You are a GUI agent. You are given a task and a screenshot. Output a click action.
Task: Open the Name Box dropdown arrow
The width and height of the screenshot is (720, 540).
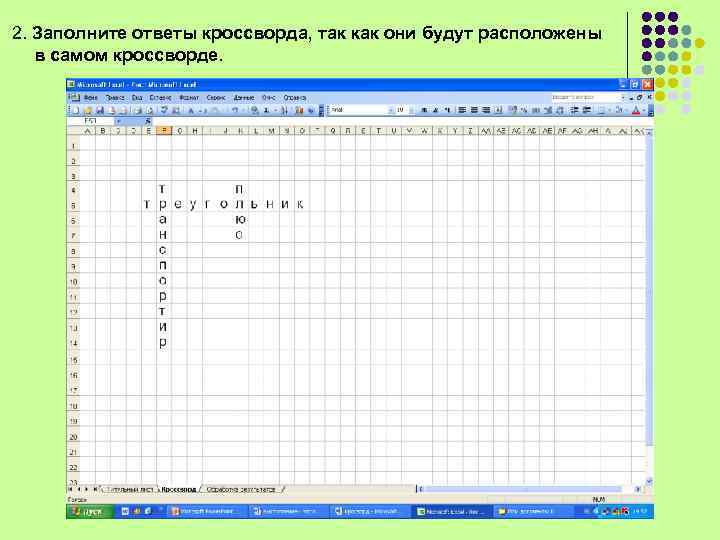(x=118, y=121)
